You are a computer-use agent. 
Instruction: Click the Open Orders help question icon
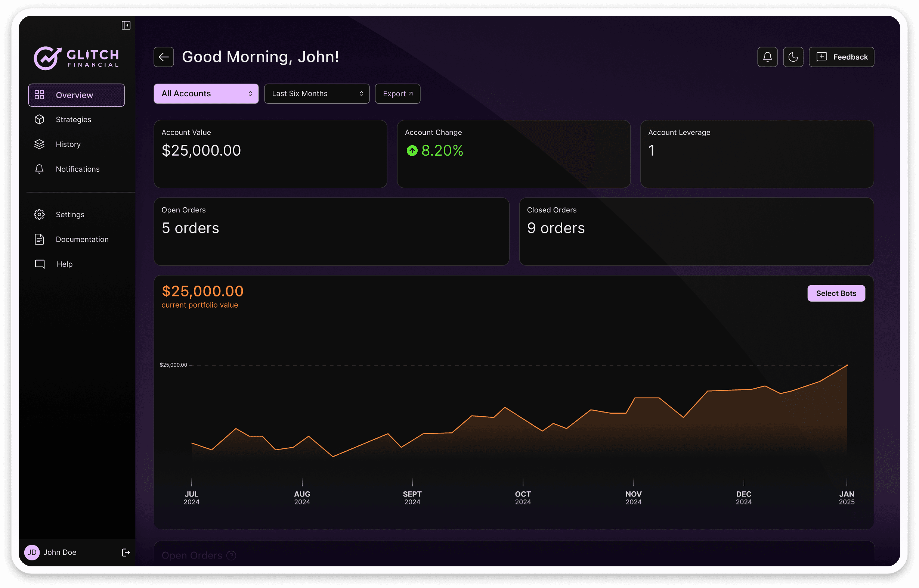tap(231, 555)
